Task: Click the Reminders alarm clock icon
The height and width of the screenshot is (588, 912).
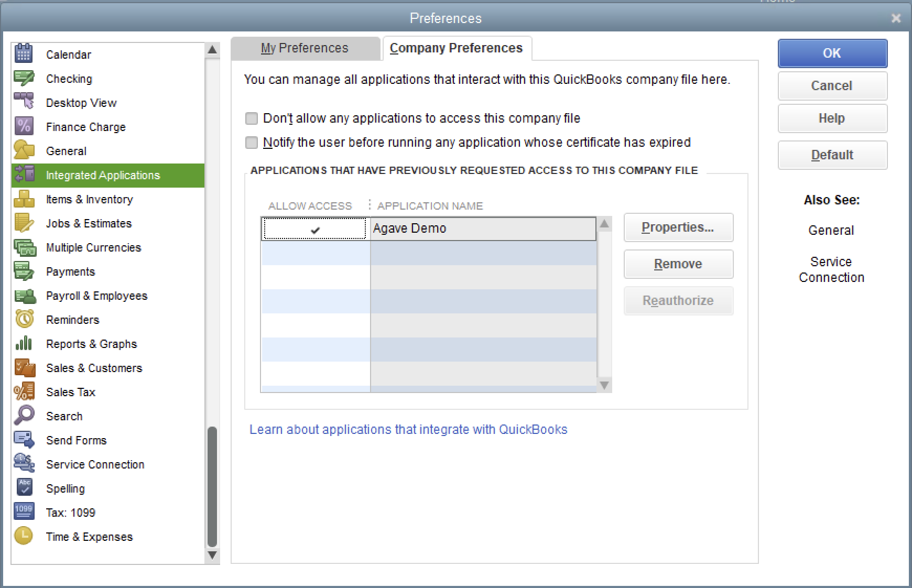Action: click(24, 319)
